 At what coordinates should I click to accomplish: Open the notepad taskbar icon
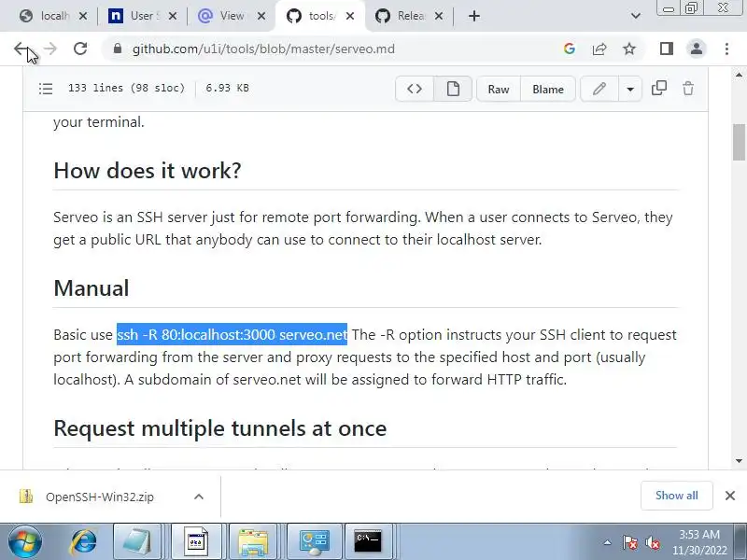click(x=136, y=541)
